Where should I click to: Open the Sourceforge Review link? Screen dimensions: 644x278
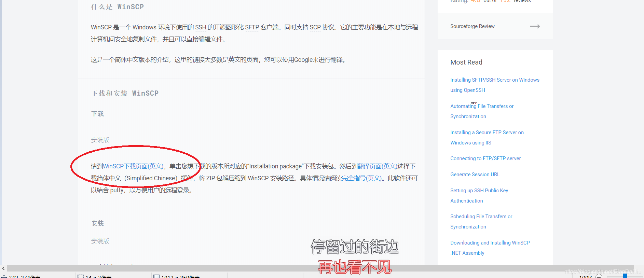[472, 26]
